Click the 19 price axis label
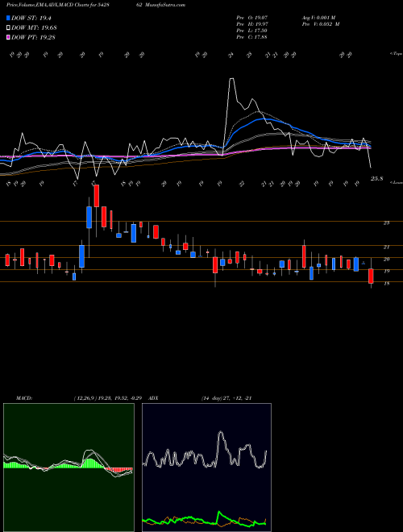The height and width of the screenshot is (532, 403). click(386, 272)
